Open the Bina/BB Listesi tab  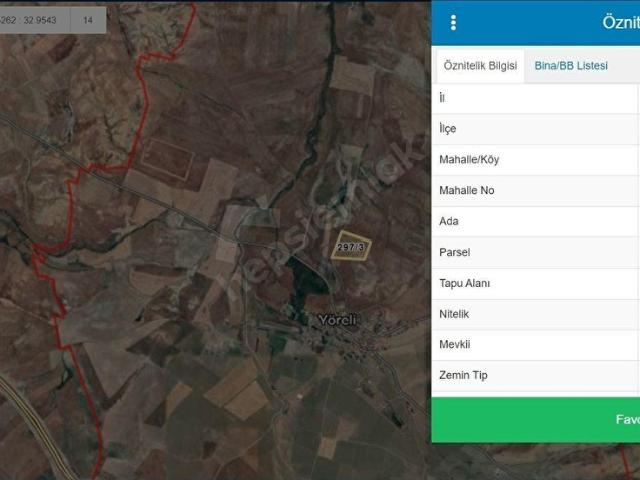point(571,66)
